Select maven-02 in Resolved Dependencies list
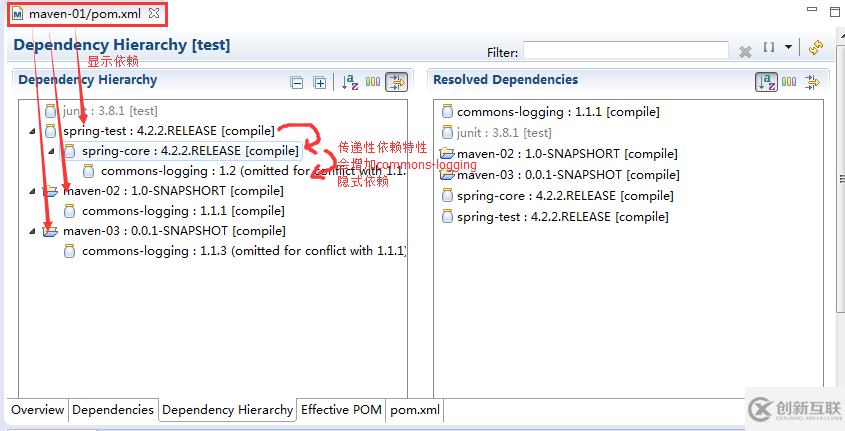This screenshot has height=431, width=845. (567, 154)
